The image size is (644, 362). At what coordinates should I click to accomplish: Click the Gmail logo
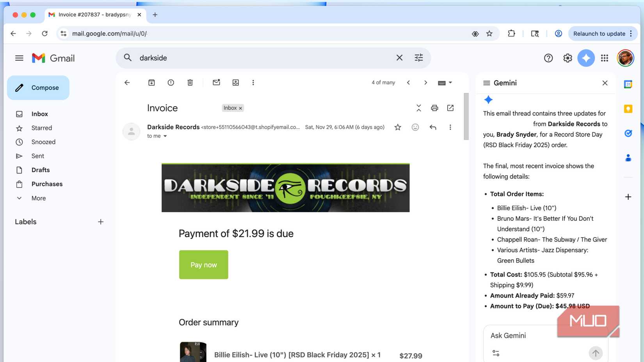pos(53,58)
